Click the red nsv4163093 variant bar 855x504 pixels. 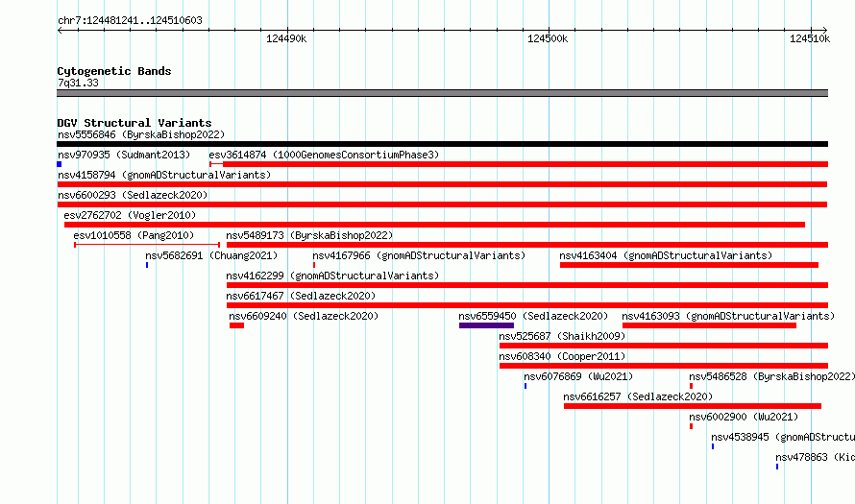tap(709, 325)
